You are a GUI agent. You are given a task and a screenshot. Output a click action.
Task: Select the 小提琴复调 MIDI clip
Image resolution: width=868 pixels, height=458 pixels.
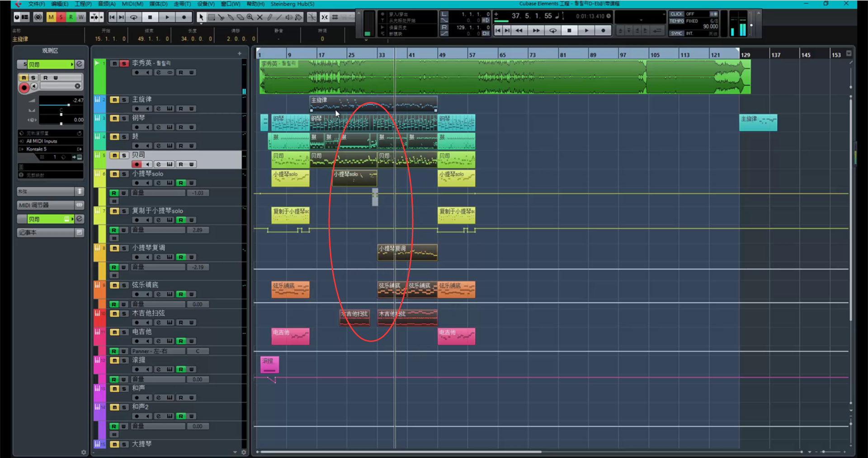click(x=407, y=253)
